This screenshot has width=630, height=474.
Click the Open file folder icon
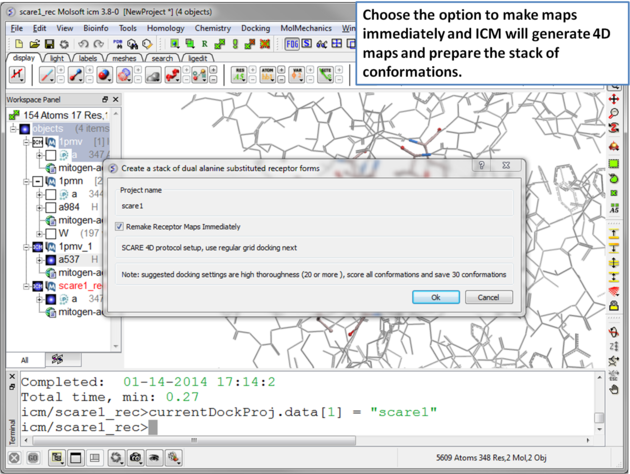(x=35, y=44)
